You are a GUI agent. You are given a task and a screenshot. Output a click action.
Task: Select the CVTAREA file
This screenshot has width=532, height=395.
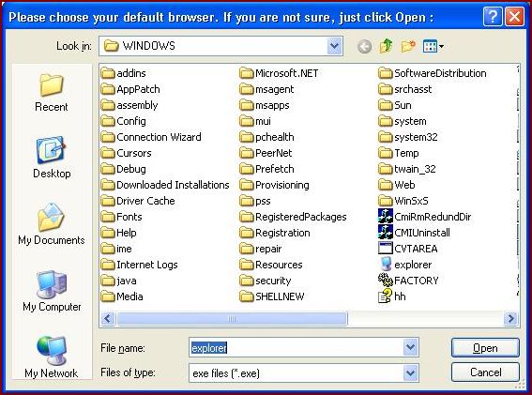(x=408, y=249)
